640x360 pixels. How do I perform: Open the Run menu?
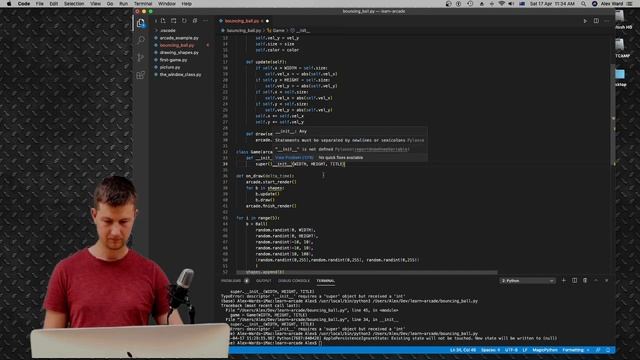[x=124, y=4]
